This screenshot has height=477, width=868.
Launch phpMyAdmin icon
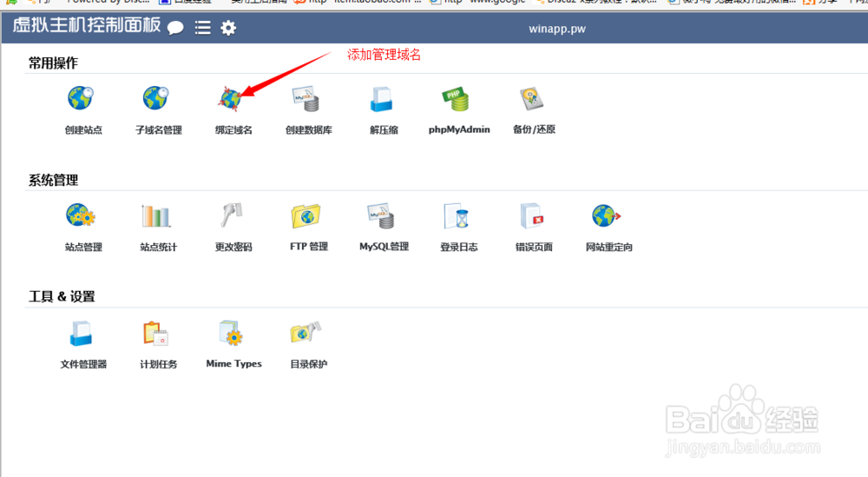click(457, 99)
